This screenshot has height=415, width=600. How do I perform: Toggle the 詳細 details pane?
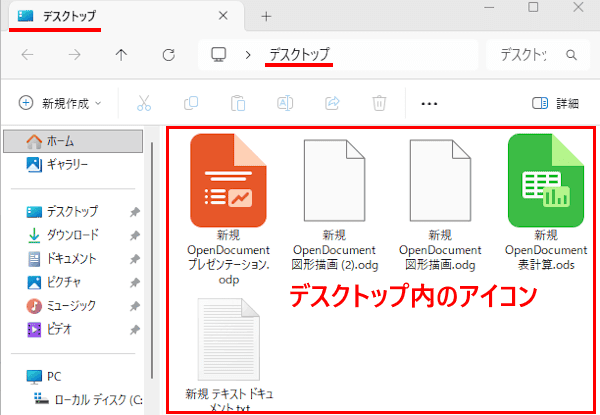555,103
